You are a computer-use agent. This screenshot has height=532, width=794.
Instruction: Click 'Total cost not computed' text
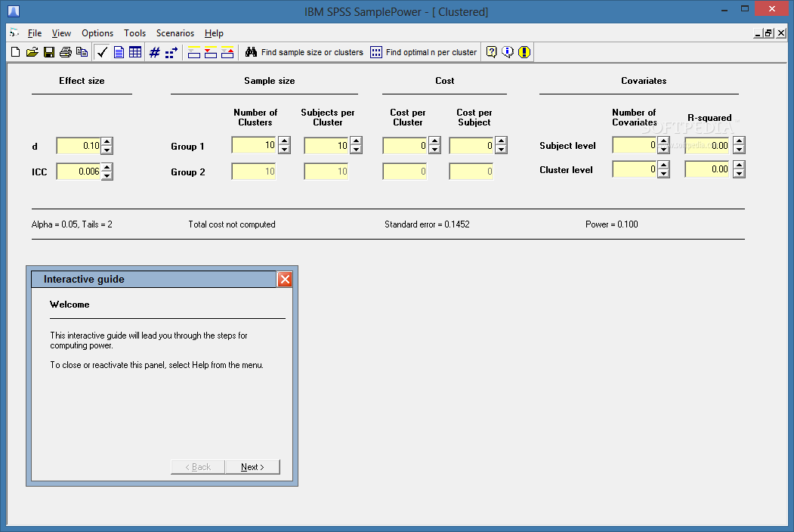(232, 224)
